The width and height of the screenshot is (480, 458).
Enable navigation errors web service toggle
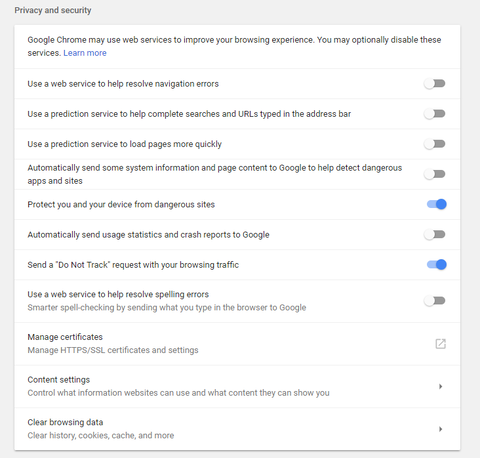[435, 83]
